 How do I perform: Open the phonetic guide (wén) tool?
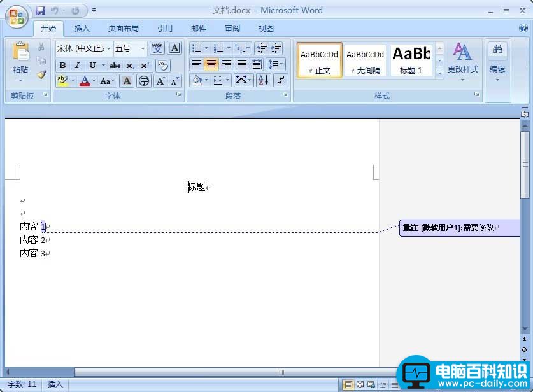coord(157,48)
